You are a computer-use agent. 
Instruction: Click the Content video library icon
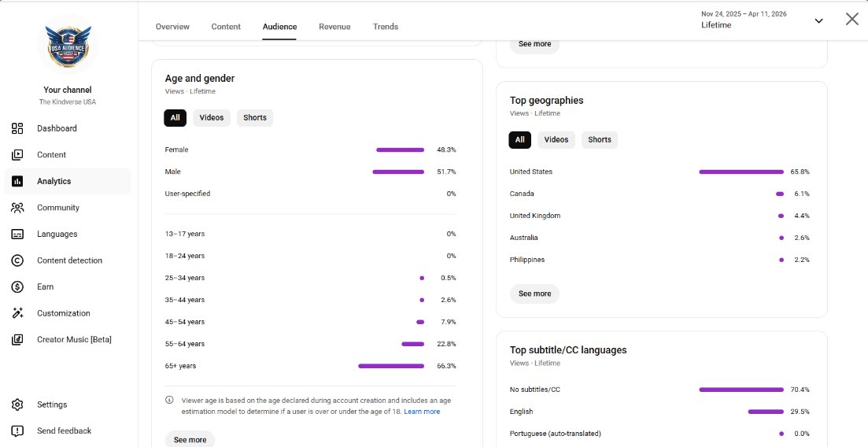17,155
